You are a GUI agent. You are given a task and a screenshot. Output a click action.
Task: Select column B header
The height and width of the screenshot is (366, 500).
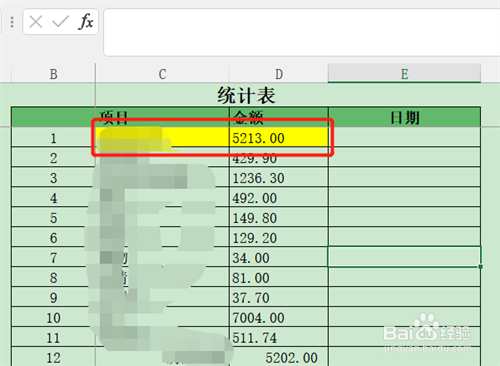tap(53, 74)
